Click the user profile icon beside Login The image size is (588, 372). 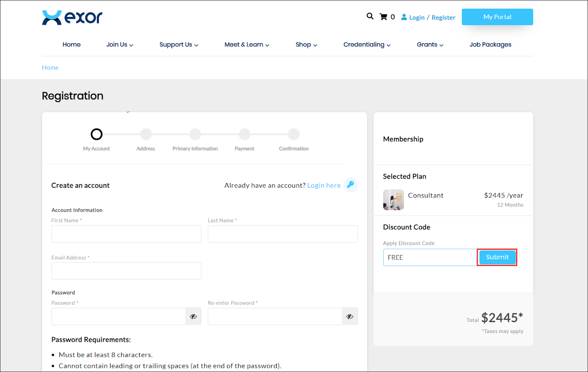coord(404,17)
